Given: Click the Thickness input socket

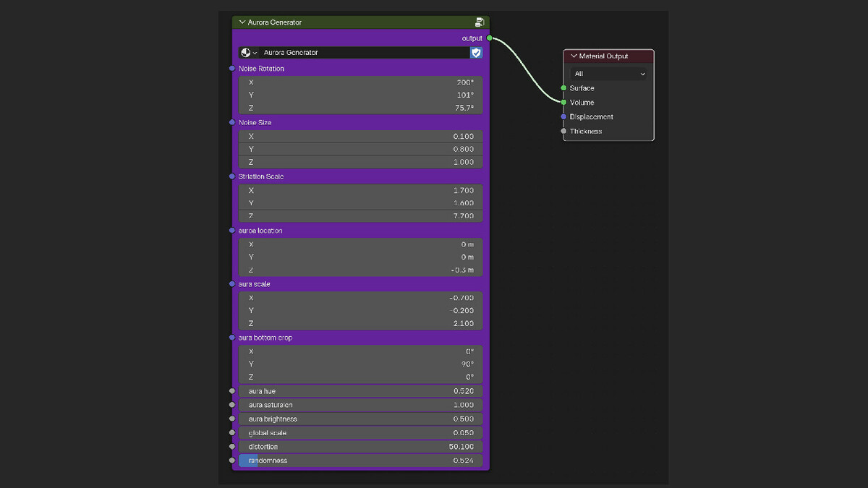Looking at the screenshot, I should pos(563,132).
